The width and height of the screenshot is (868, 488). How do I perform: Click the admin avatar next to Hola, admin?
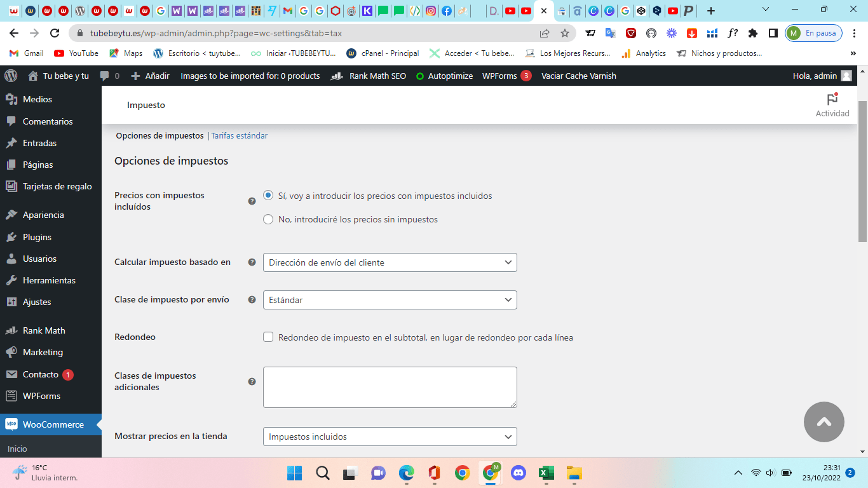click(846, 76)
